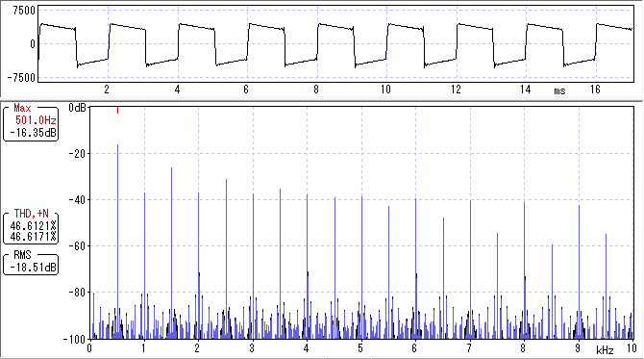Click the -16.35dB max level value
Screen dimensions: 644x359
[x=34, y=133]
